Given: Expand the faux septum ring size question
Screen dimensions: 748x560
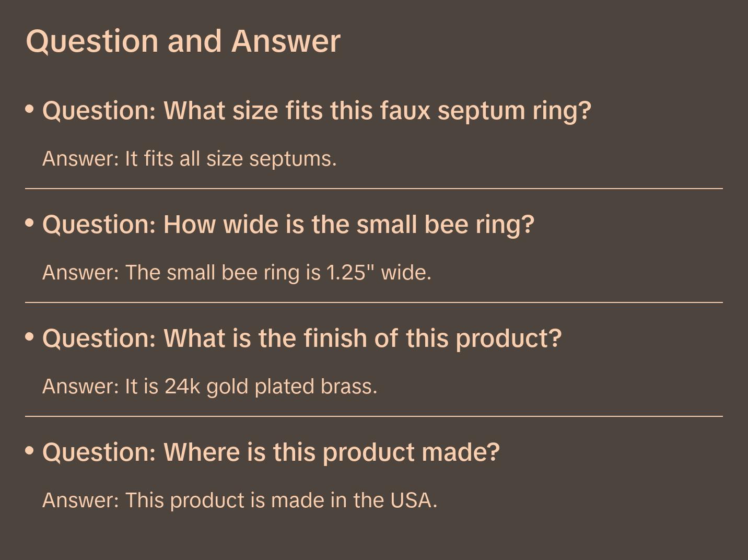Looking at the screenshot, I should [317, 111].
